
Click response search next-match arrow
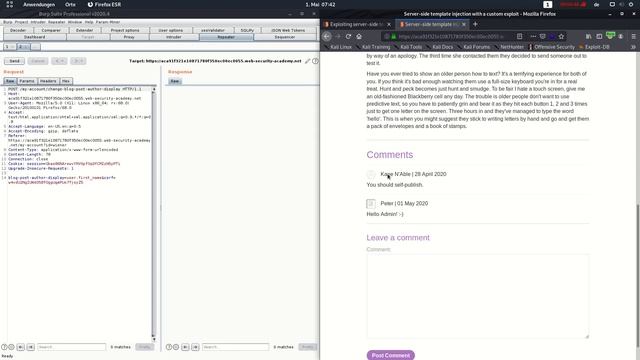[x=195, y=347]
